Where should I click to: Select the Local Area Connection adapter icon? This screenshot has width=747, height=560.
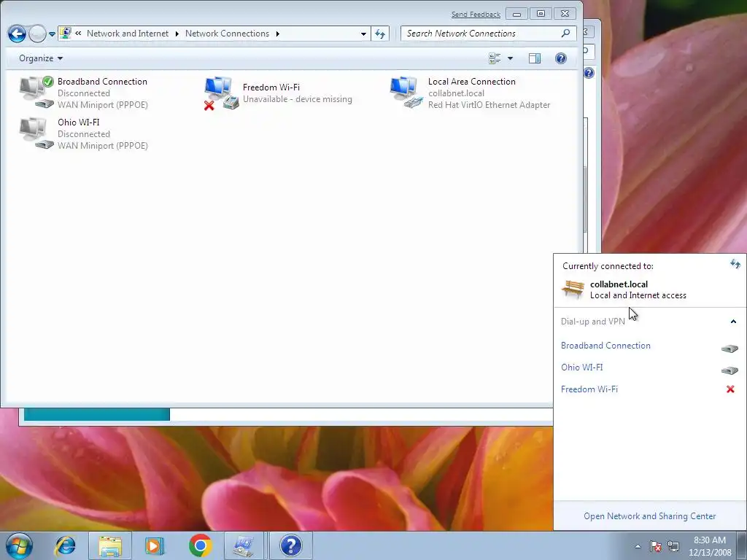click(x=407, y=92)
